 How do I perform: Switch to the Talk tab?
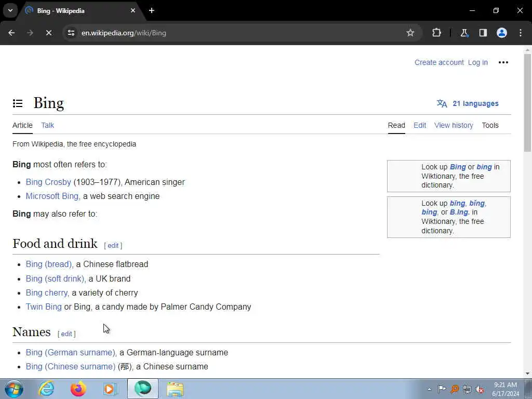click(47, 125)
